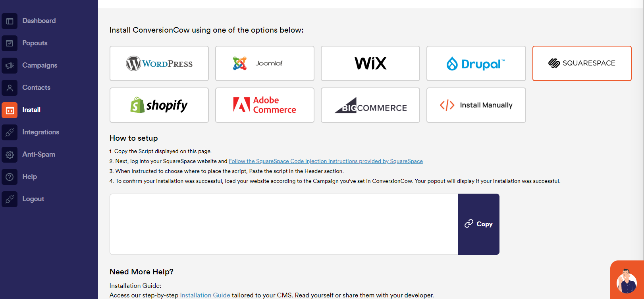The height and width of the screenshot is (299, 644).
Task: Open Help menu label
Action: coord(29,177)
